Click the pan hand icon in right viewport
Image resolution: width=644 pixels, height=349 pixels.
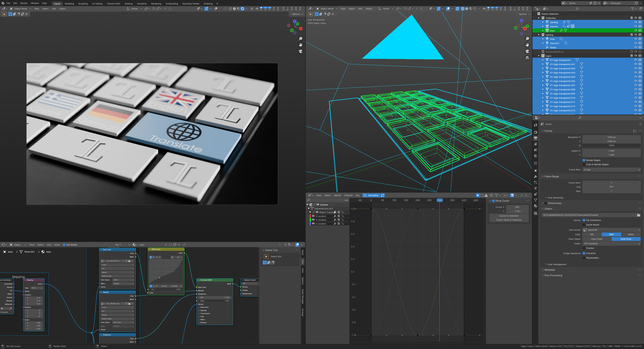527,45
